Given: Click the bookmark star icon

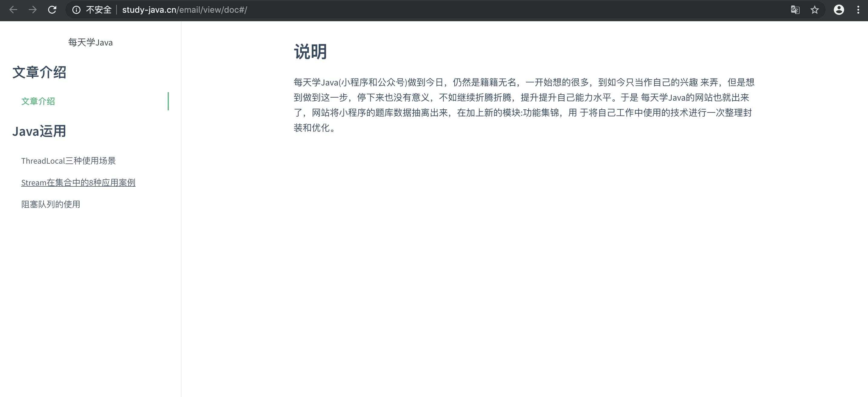Looking at the screenshot, I should (x=815, y=10).
